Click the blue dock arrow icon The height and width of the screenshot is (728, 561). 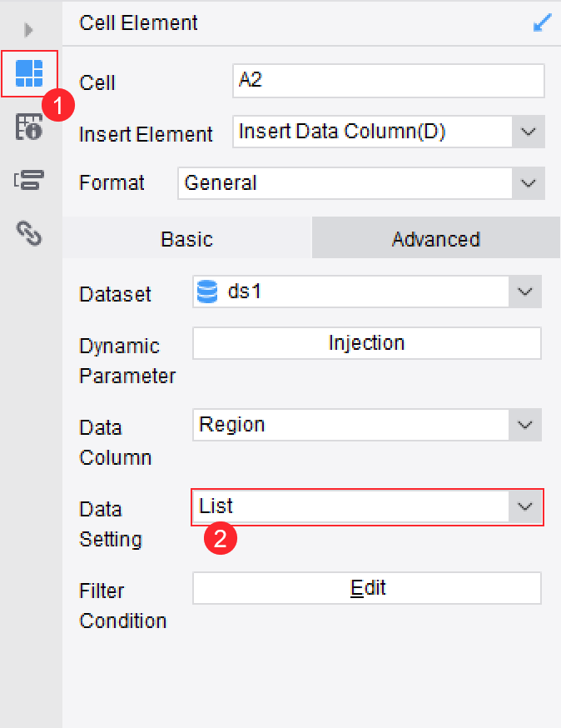pos(542,22)
